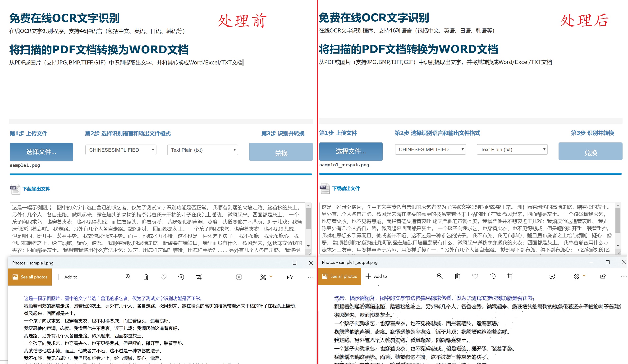Click zoom icon in sample1.png Photos window

click(x=128, y=277)
